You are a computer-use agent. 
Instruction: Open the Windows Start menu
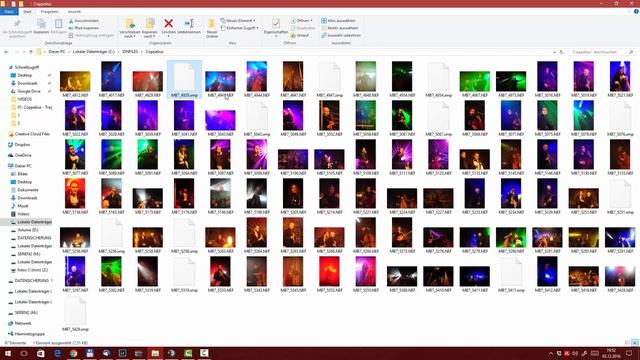pos(8,353)
